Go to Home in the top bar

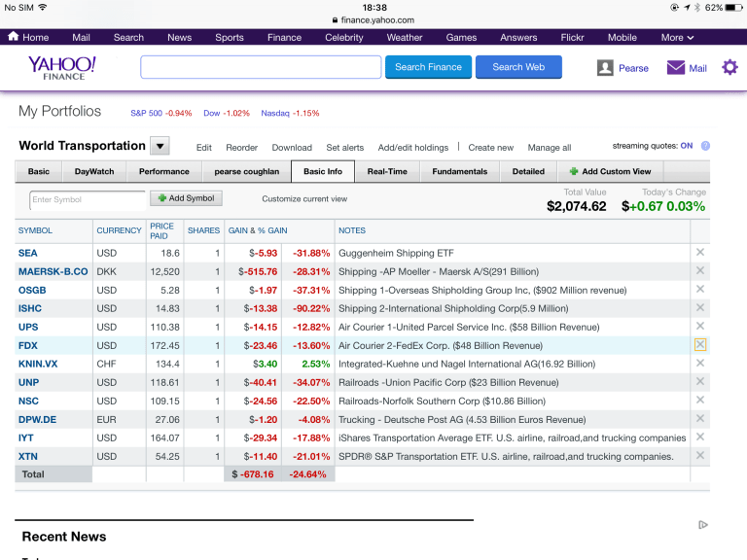28,37
